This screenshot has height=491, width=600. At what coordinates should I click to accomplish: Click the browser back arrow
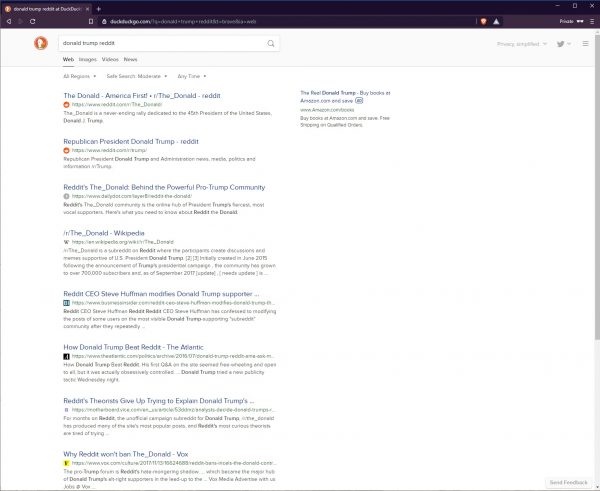click(9, 20)
